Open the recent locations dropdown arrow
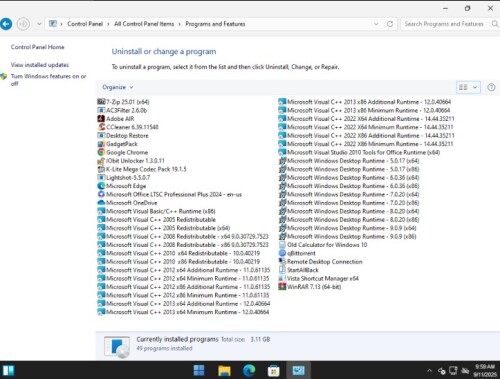This screenshot has height=379, width=500. coord(39,24)
